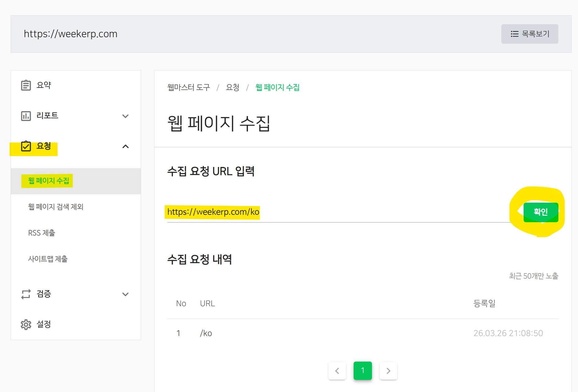Select the 리포트 bar chart icon

(x=27, y=115)
